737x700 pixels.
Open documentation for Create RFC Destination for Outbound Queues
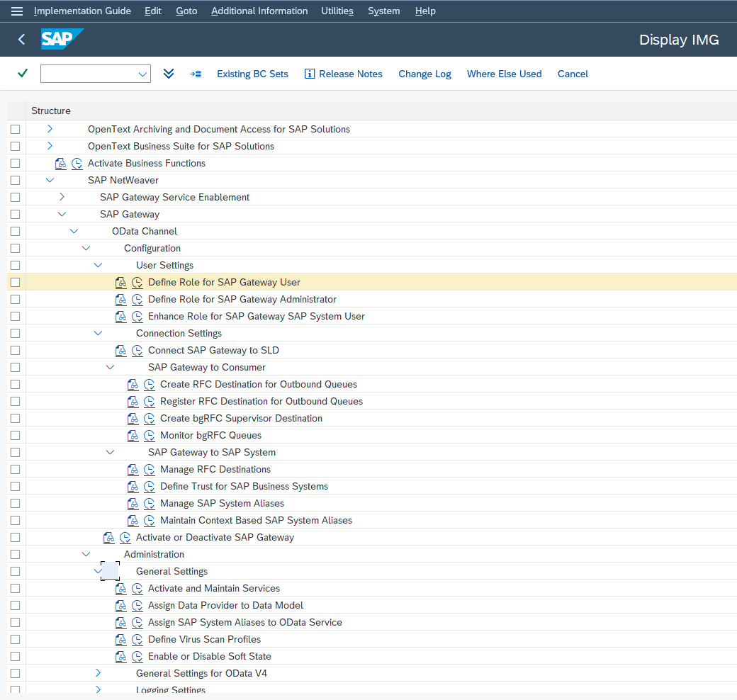point(133,384)
